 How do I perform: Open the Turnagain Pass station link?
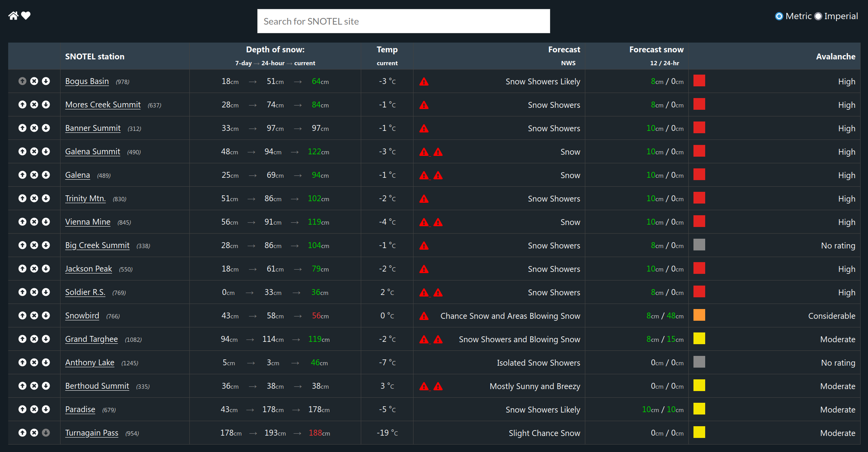(x=92, y=433)
